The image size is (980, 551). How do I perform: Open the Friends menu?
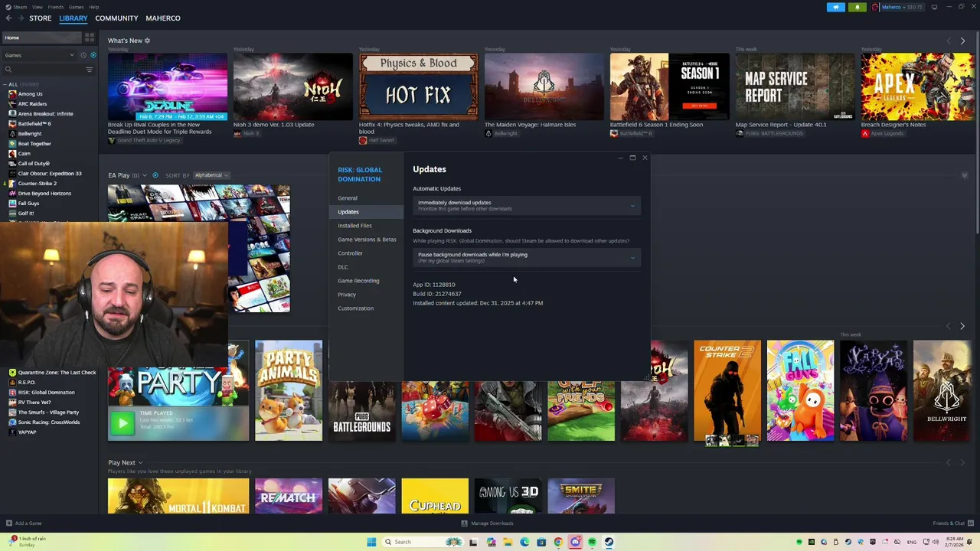click(x=56, y=7)
